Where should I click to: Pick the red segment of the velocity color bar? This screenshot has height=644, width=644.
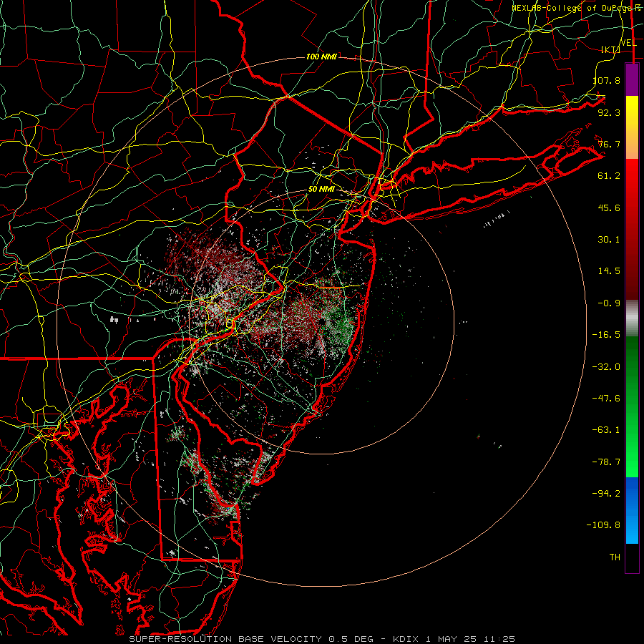pos(632,229)
